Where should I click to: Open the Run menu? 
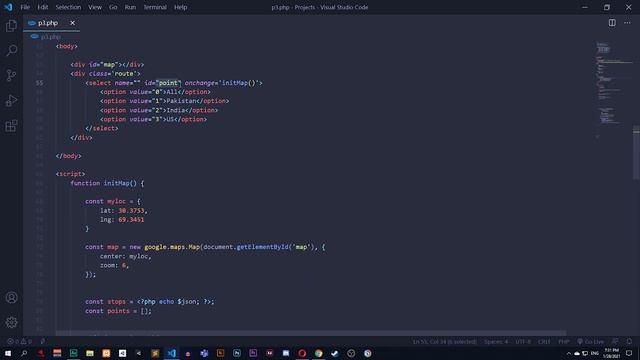point(130,7)
